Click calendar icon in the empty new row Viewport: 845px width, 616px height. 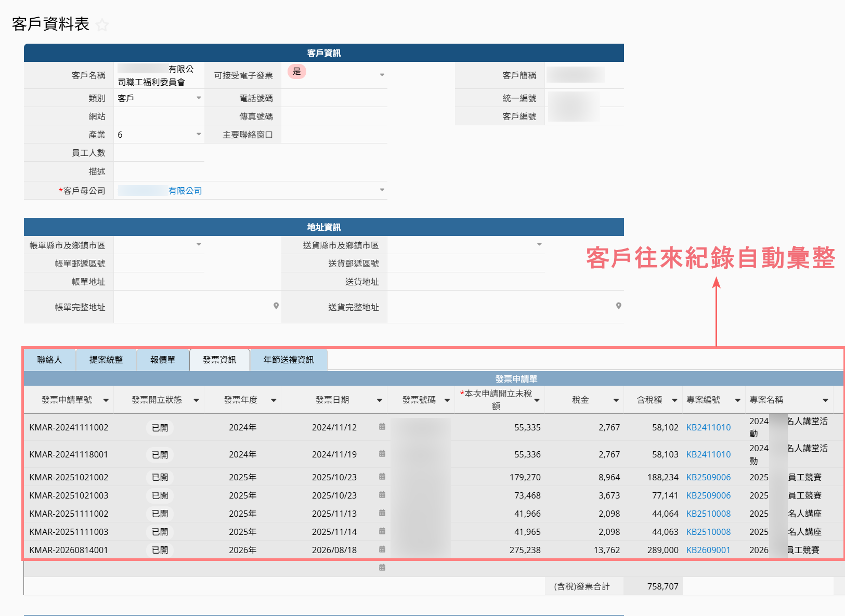point(382,568)
